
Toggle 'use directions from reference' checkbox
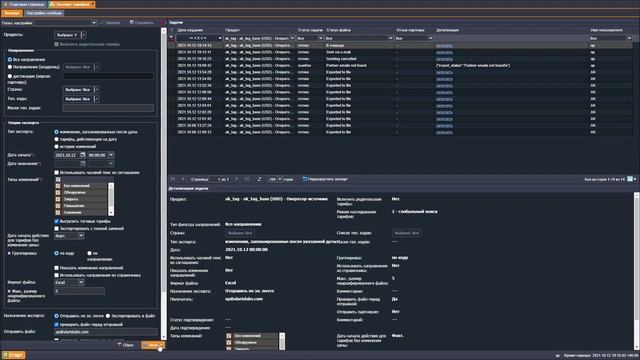tap(56, 276)
